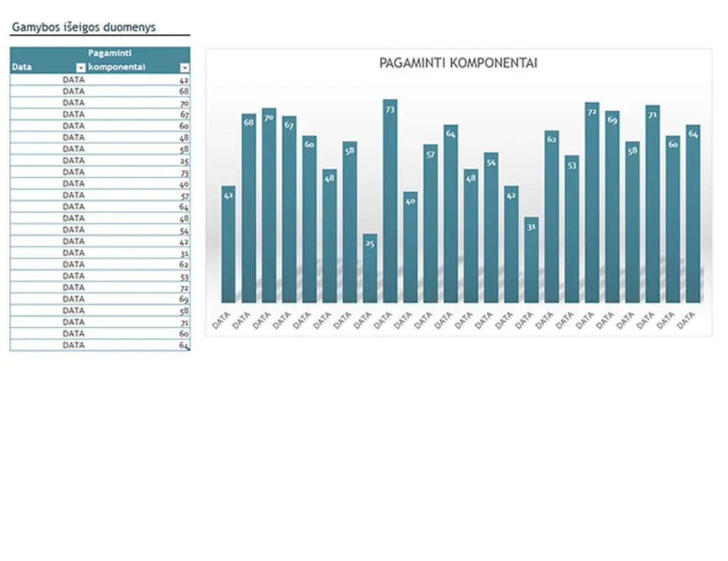Click the shortest chart bar labeled 25

[370, 270]
